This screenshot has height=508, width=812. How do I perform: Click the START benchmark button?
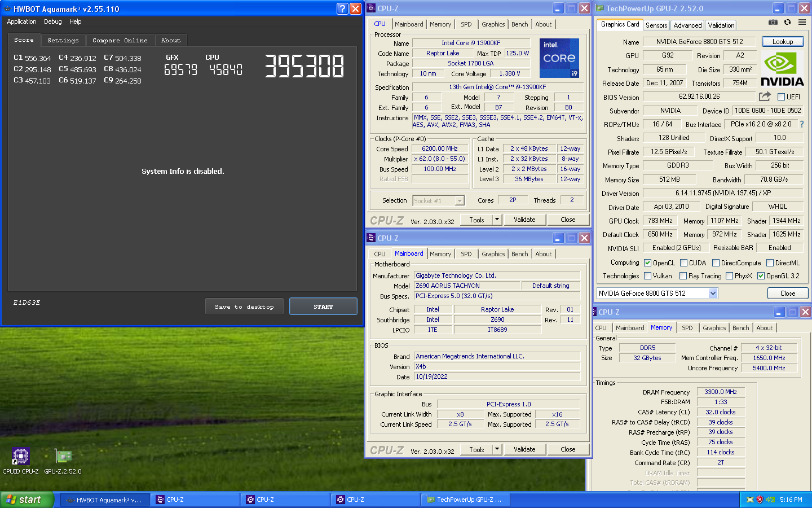click(323, 306)
